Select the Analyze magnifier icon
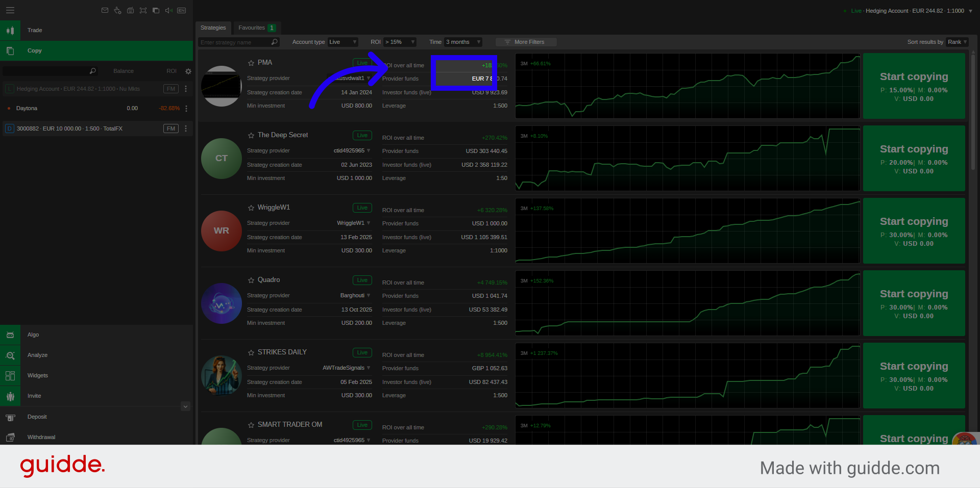Viewport: 980px width, 488px height. (x=10, y=355)
